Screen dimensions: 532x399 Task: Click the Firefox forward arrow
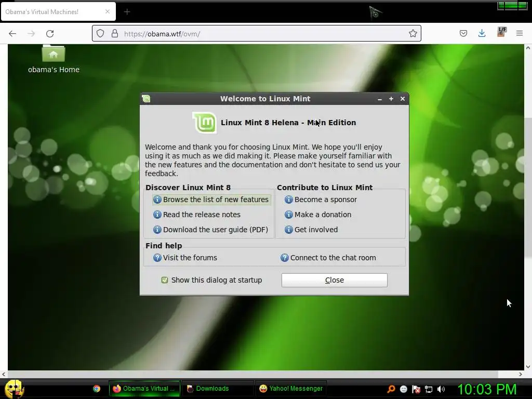point(31,34)
